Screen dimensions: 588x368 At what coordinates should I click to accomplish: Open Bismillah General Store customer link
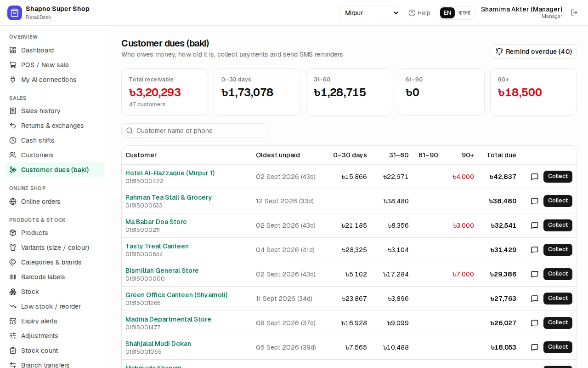[x=162, y=270]
